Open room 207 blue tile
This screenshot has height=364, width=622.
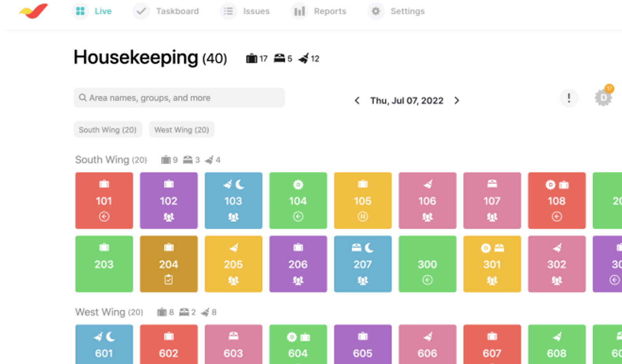click(x=363, y=264)
